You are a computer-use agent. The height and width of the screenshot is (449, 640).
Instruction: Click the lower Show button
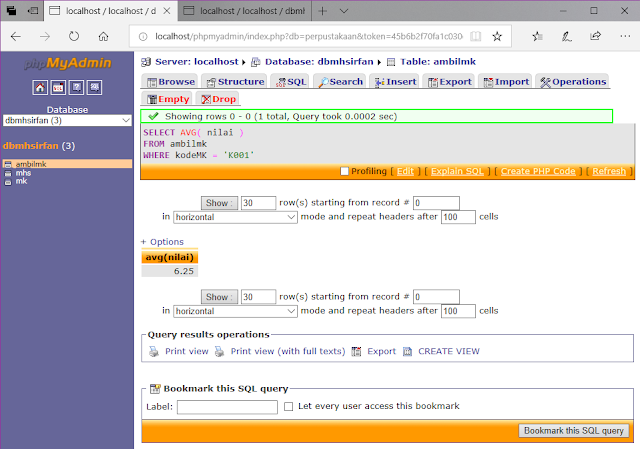pos(219,297)
